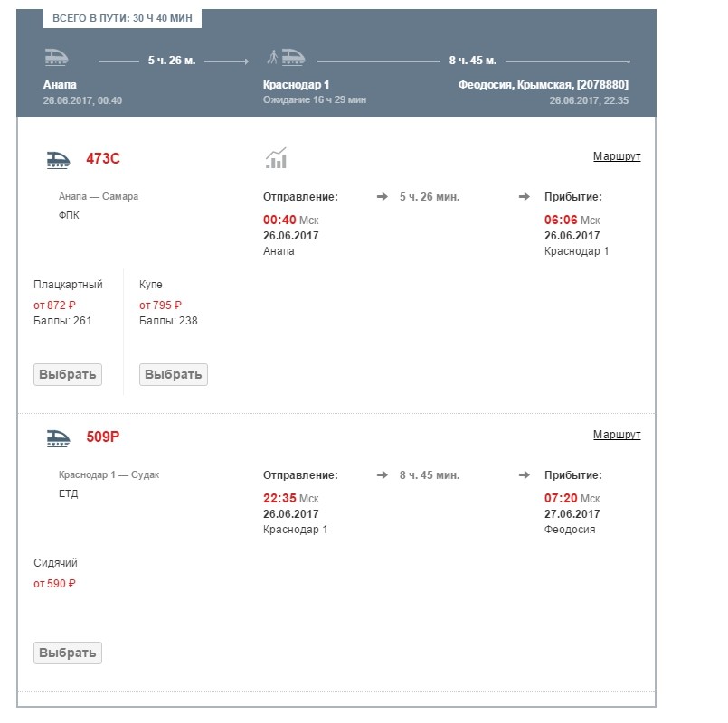Open the price dynamics chart icon
This screenshot has width=728, height=723.
click(276, 158)
